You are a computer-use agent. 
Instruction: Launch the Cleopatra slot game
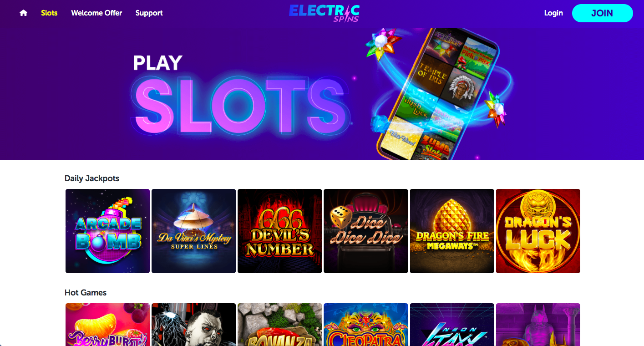click(365, 325)
